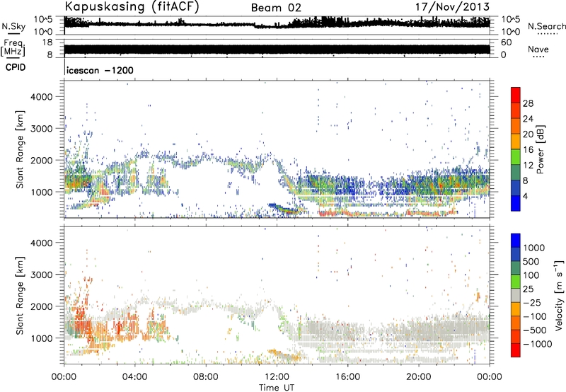Select the "Nave" legend label
The height and width of the screenshot is (392, 566).
pos(538,50)
